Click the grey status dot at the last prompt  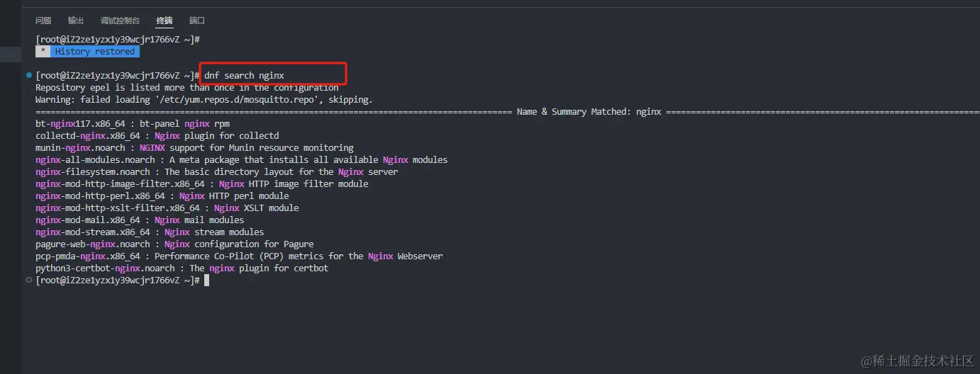29,280
